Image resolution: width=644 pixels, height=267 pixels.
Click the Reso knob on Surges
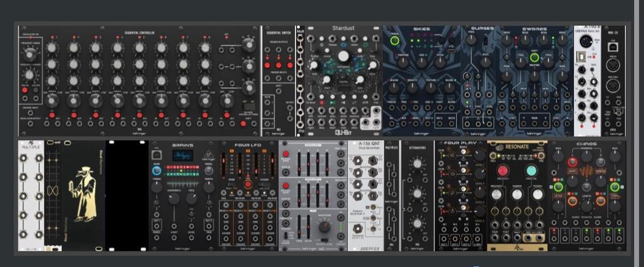point(486,62)
